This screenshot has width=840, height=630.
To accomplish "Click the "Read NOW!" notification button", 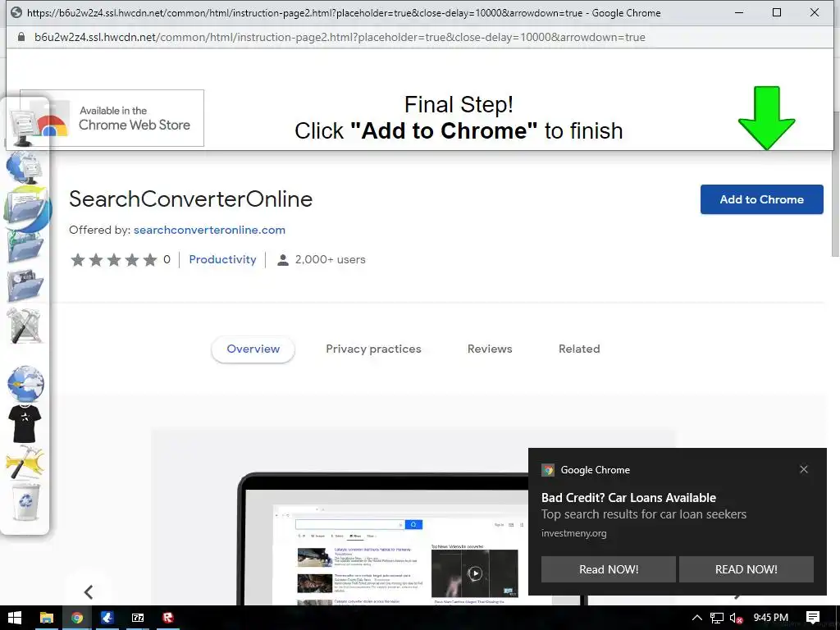I will point(609,569).
